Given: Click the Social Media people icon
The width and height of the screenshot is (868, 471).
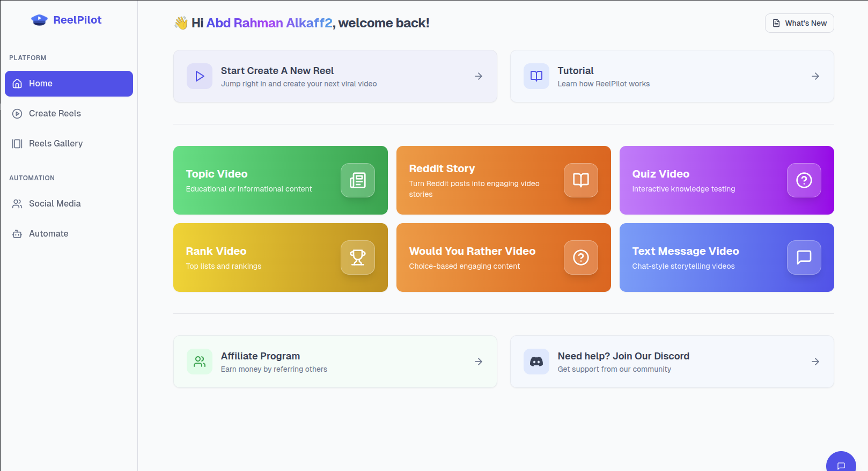Looking at the screenshot, I should coord(17,204).
